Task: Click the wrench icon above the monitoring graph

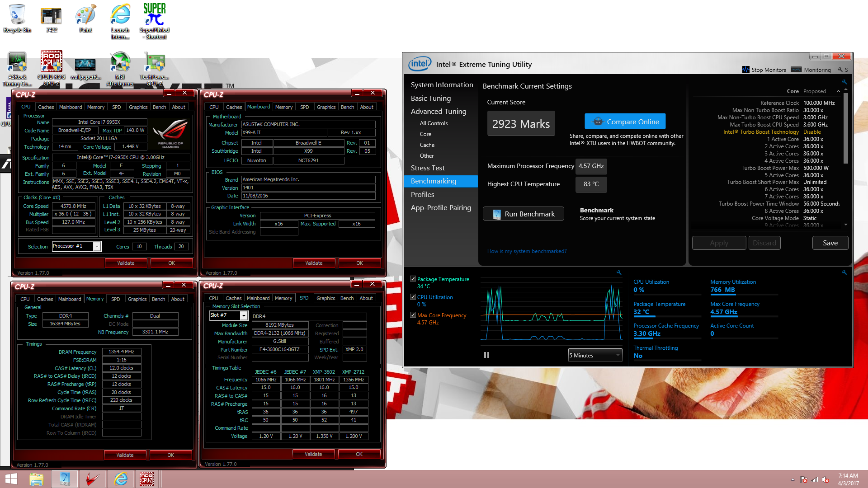Action: (x=619, y=272)
